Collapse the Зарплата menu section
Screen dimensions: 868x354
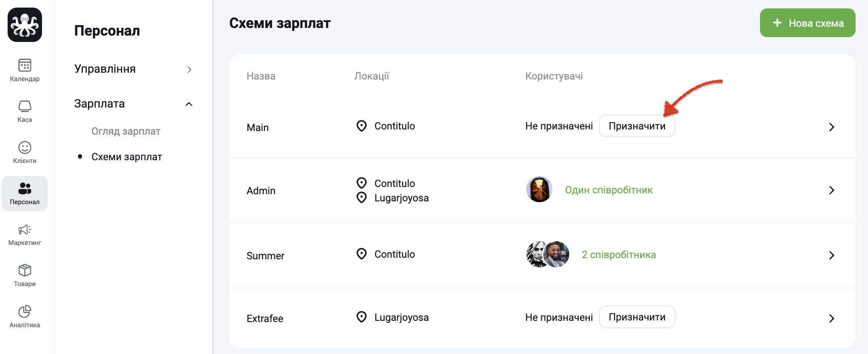133,104
